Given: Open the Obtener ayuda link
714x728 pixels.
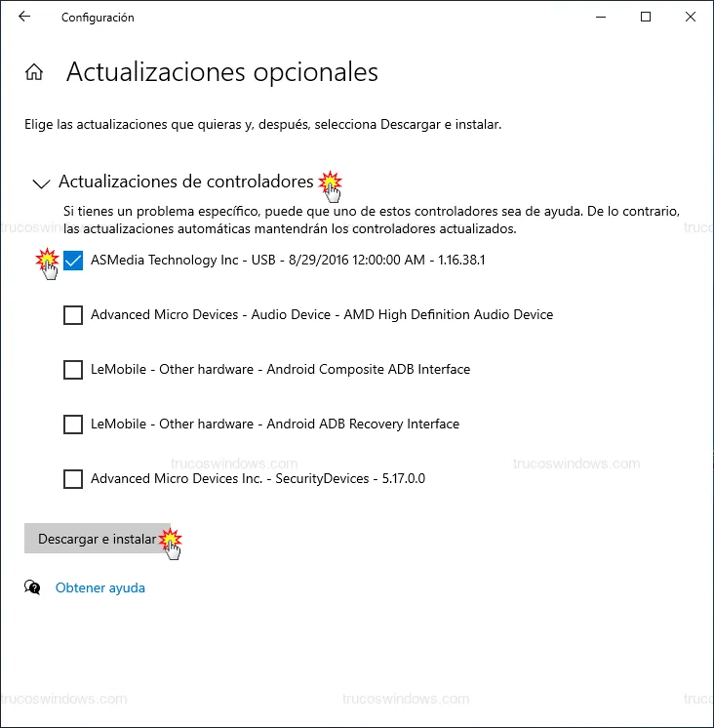Looking at the screenshot, I should pyautogui.click(x=100, y=587).
